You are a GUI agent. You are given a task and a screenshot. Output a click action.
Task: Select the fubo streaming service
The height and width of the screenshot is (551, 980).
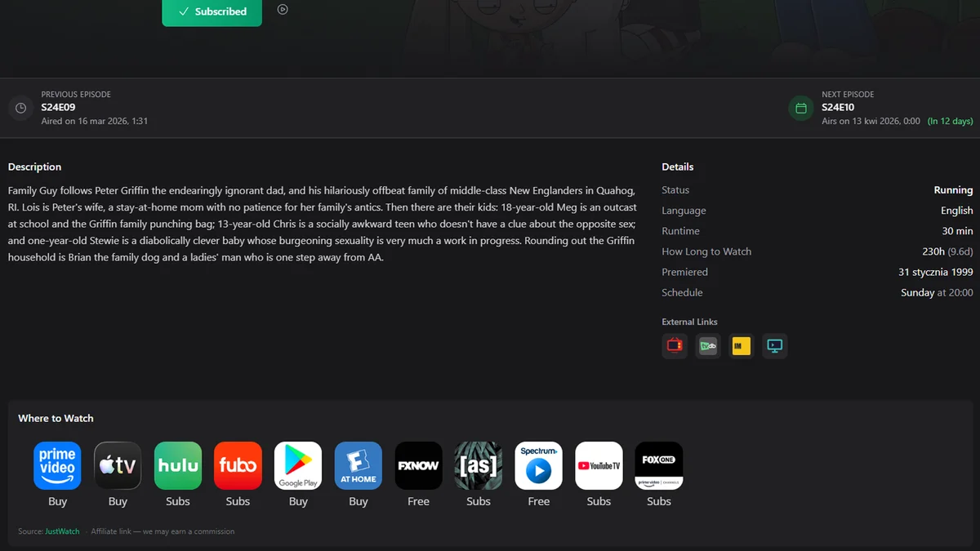[238, 465]
